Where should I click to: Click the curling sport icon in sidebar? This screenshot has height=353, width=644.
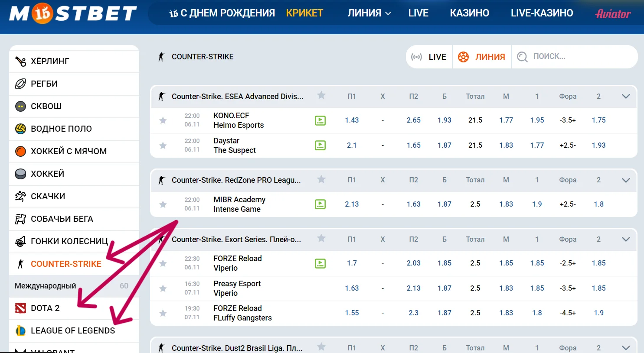pos(20,61)
